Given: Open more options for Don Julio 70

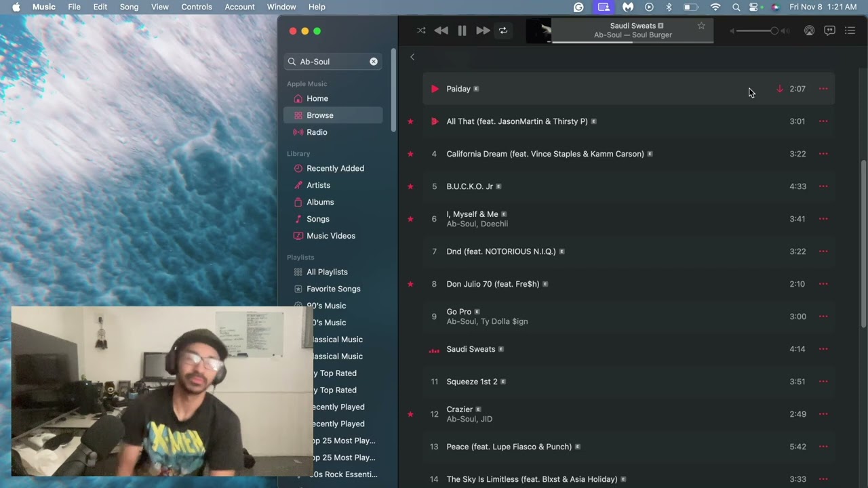Looking at the screenshot, I should (x=823, y=284).
